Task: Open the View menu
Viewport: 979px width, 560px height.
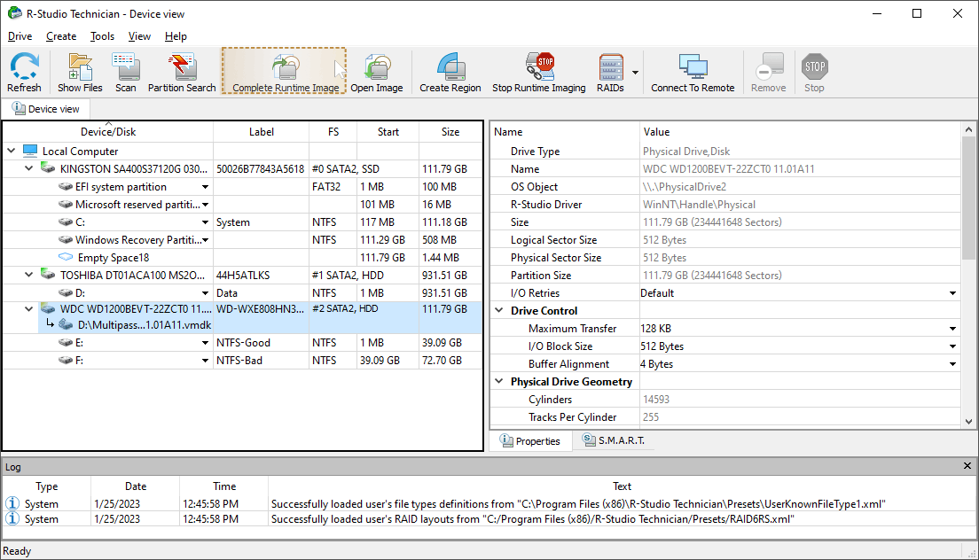Action: 139,36
